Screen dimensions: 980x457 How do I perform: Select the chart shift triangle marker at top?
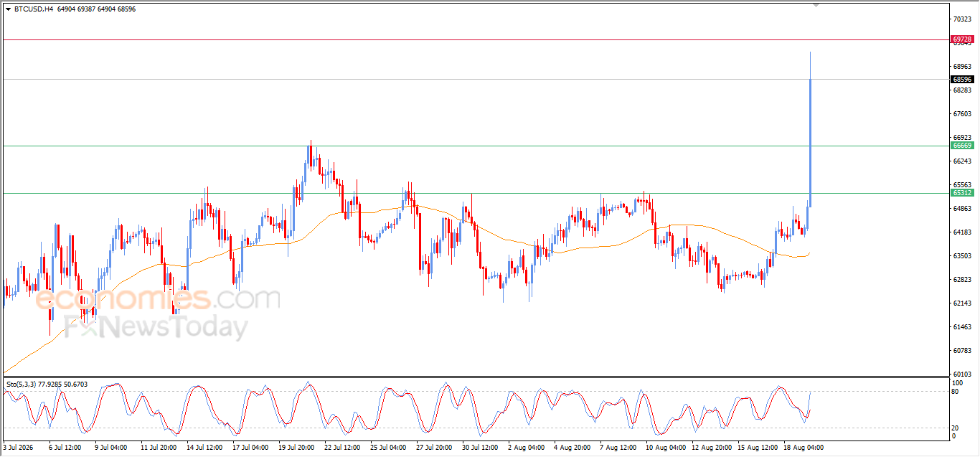coord(816,5)
